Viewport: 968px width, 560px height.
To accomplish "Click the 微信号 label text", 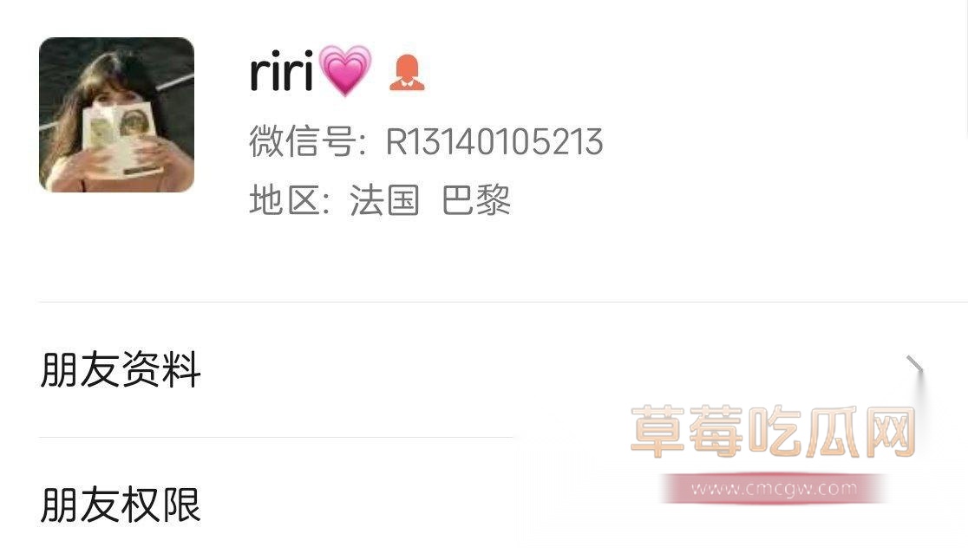I will click(303, 141).
